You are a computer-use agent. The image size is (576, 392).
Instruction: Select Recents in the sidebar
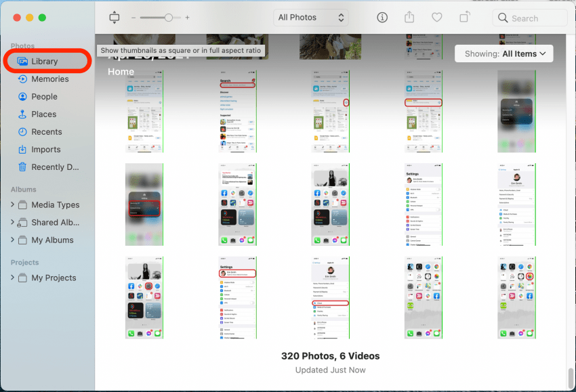[47, 132]
